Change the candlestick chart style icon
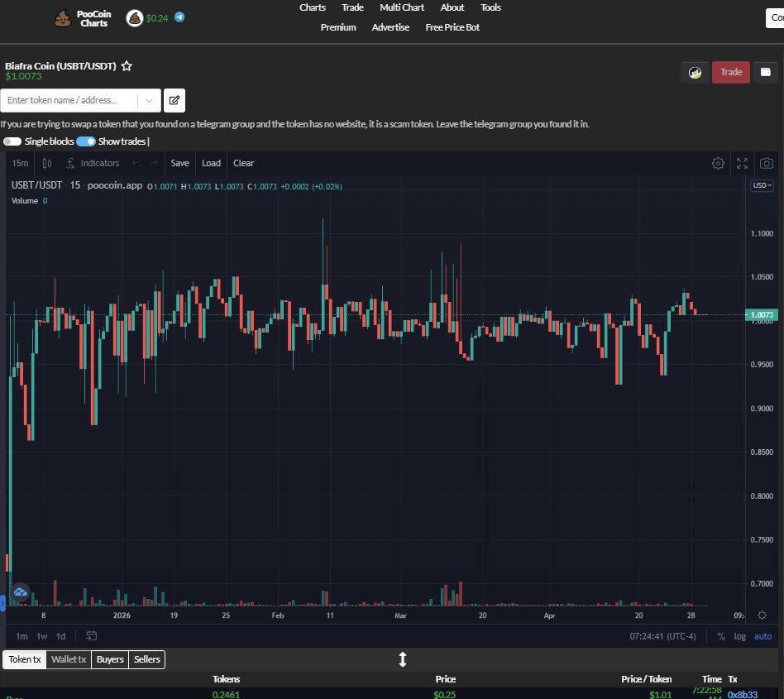 (47, 164)
